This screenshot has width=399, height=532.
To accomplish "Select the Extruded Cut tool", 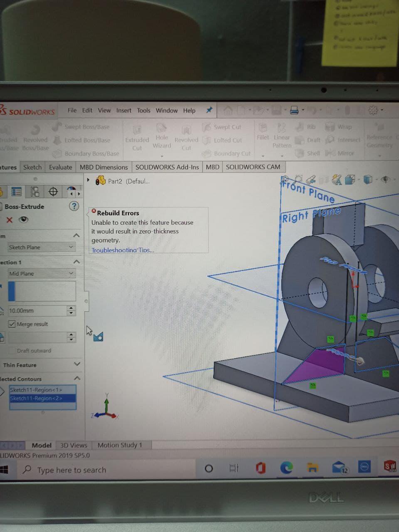I will point(137,139).
